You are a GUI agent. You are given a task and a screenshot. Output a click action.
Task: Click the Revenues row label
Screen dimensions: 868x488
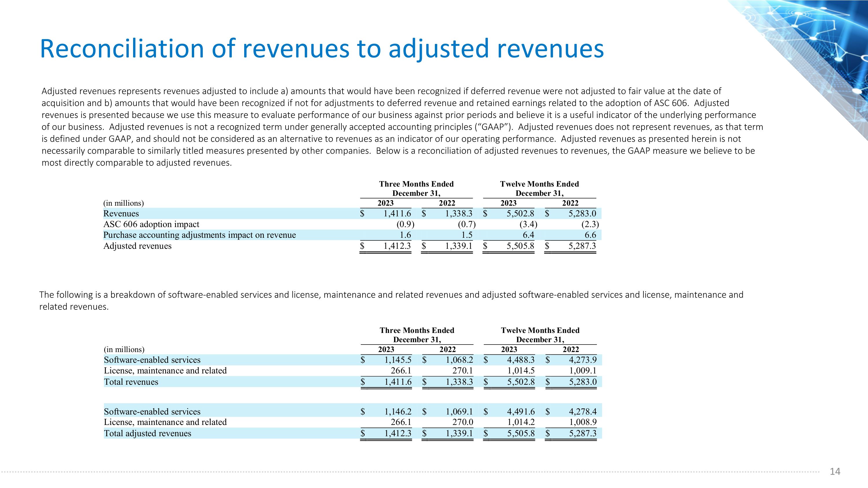[121, 213]
